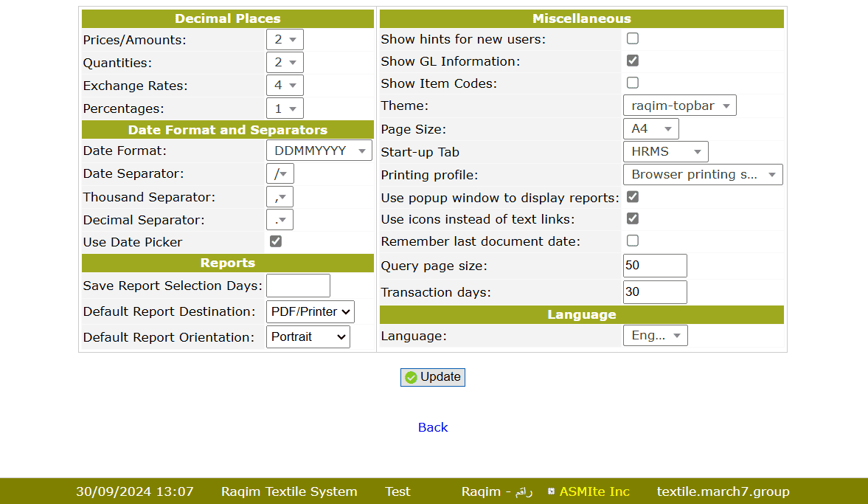Open the Exchange Rates decimals dropdown
This screenshot has height=504, width=868.
point(285,86)
